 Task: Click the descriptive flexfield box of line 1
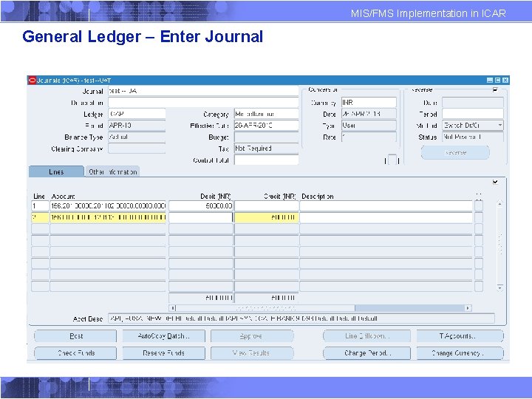[479, 206]
